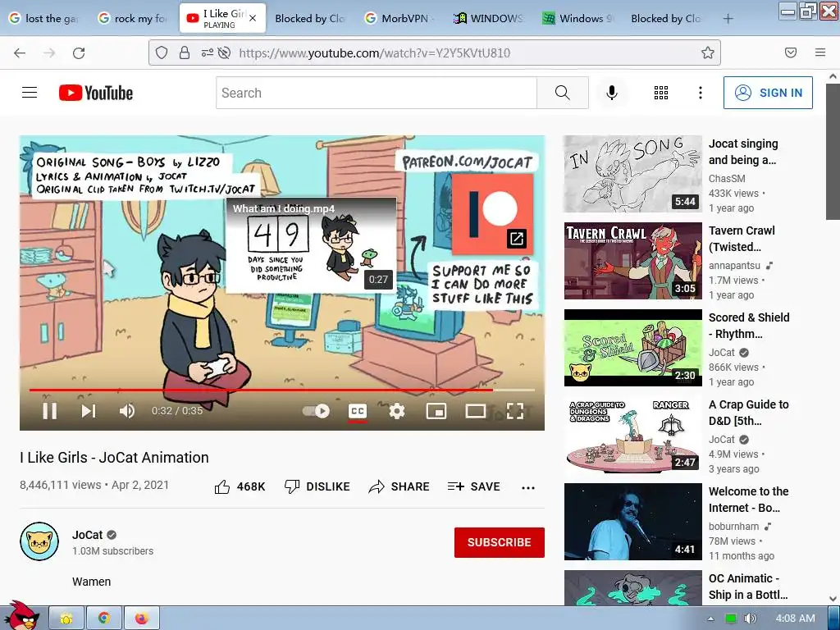This screenshot has width=840, height=630.
Task: Switch to the MorbVPN tab
Action: pyautogui.click(x=399, y=18)
